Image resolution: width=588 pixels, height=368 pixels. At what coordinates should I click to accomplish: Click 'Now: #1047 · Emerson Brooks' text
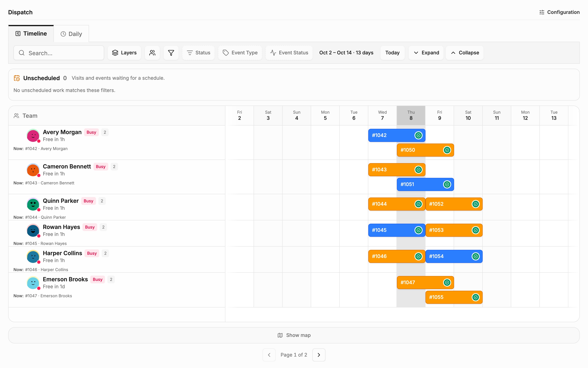point(43,296)
